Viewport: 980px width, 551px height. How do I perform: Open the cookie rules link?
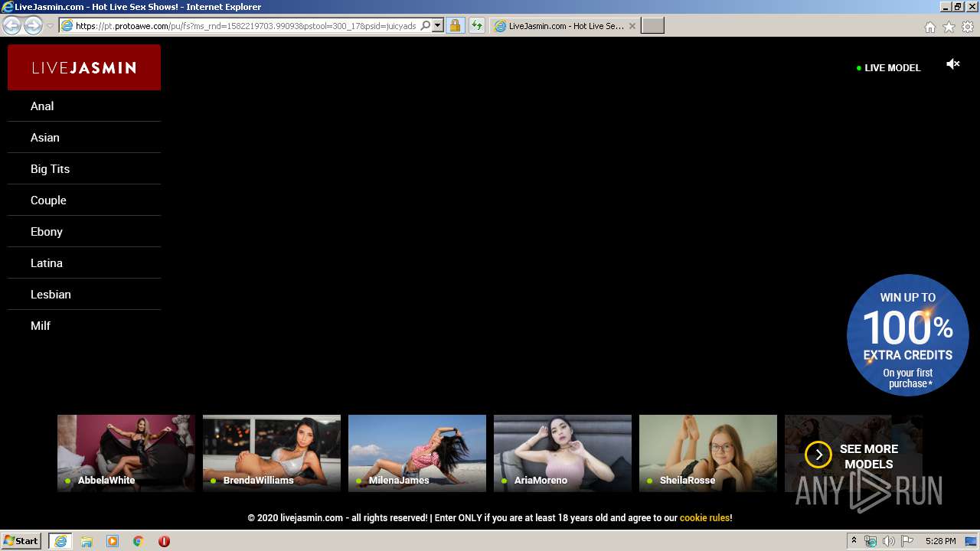(704, 518)
